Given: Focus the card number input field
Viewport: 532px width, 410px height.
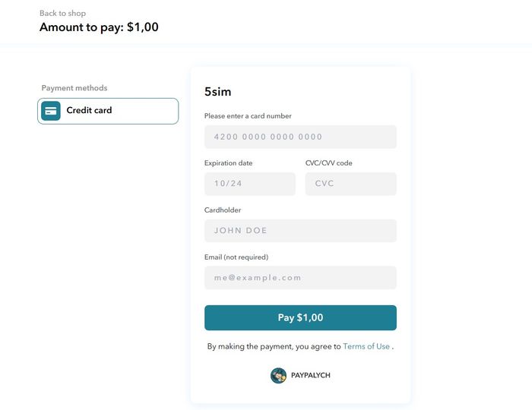Looking at the screenshot, I should click(300, 137).
